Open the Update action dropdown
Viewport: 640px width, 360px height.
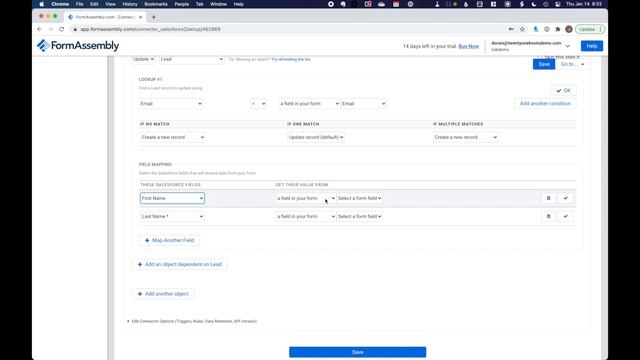point(144,59)
